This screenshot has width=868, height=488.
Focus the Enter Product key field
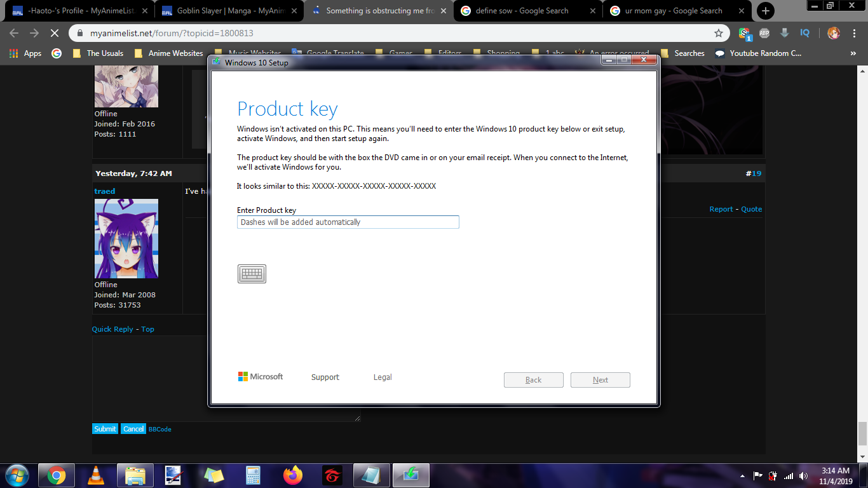[348, 222]
